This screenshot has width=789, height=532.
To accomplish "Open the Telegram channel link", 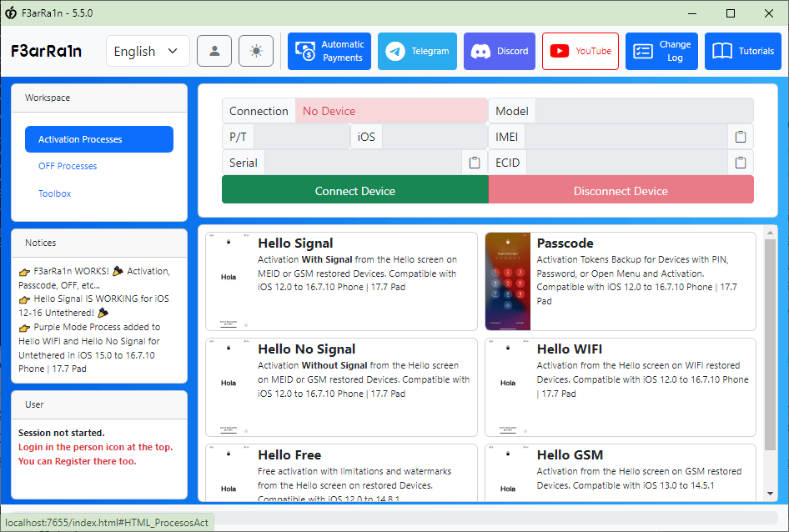I will click(417, 51).
